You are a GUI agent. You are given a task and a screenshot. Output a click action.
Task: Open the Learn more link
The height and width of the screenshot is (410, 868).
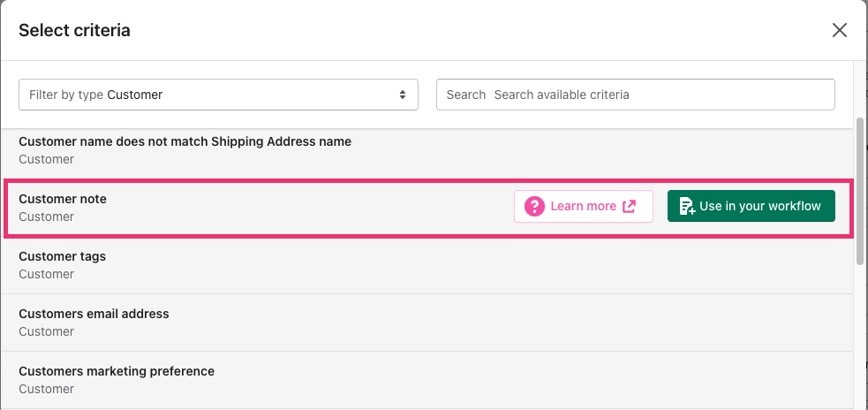click(584, 207)
